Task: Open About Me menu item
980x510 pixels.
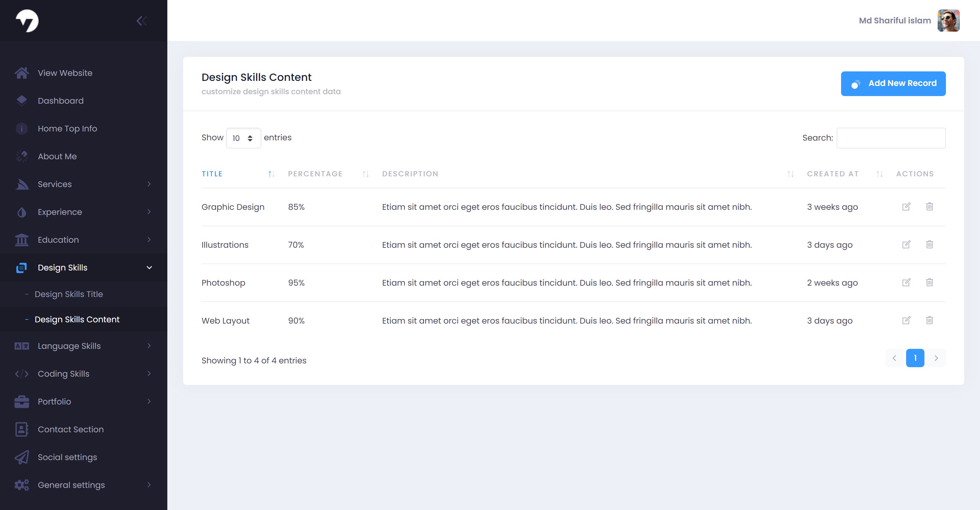Action: pyautogui.click(x=84, y=156)
